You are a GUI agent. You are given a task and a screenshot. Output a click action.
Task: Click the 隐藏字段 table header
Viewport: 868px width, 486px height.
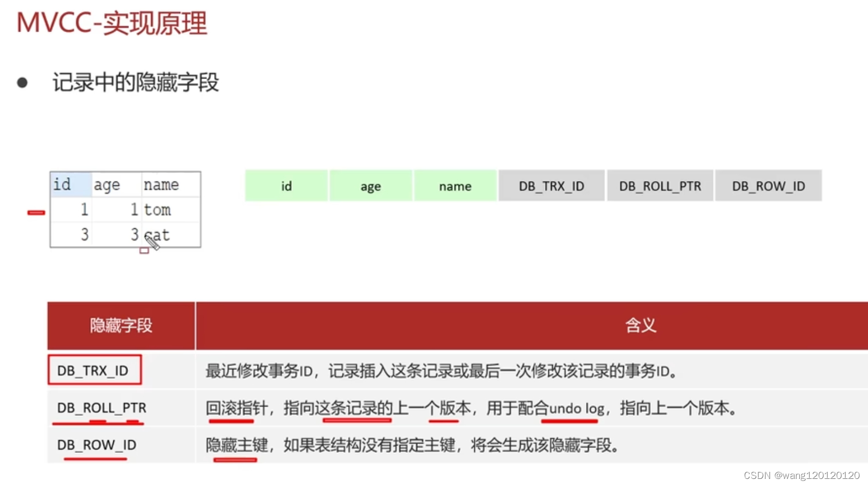click(121, 326)
